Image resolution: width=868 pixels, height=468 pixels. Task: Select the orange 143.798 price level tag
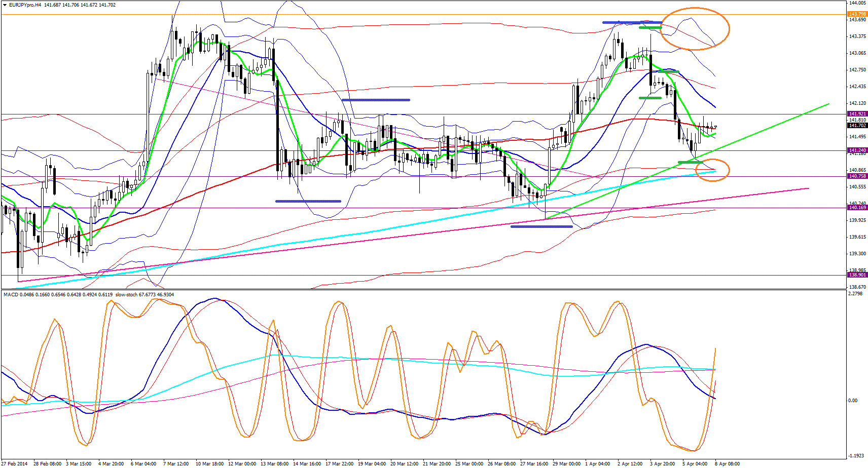tap(857, 14)
